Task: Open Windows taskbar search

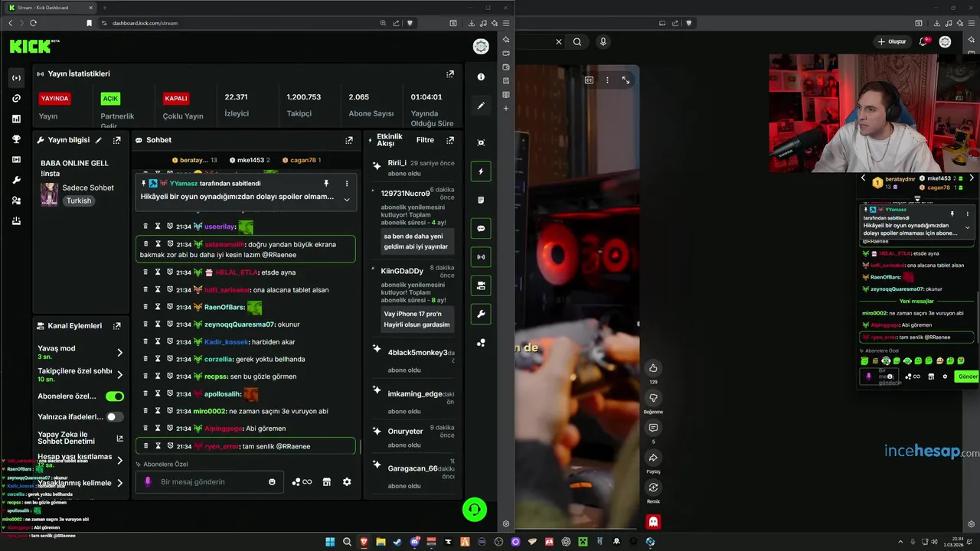Action: point(347,542)
